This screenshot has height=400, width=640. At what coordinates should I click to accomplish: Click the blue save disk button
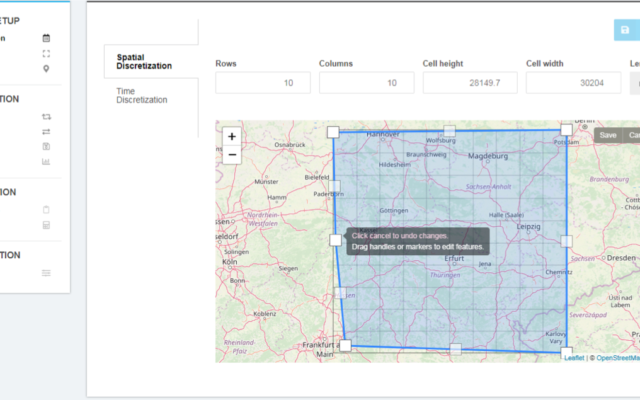[x=627, y=30]
